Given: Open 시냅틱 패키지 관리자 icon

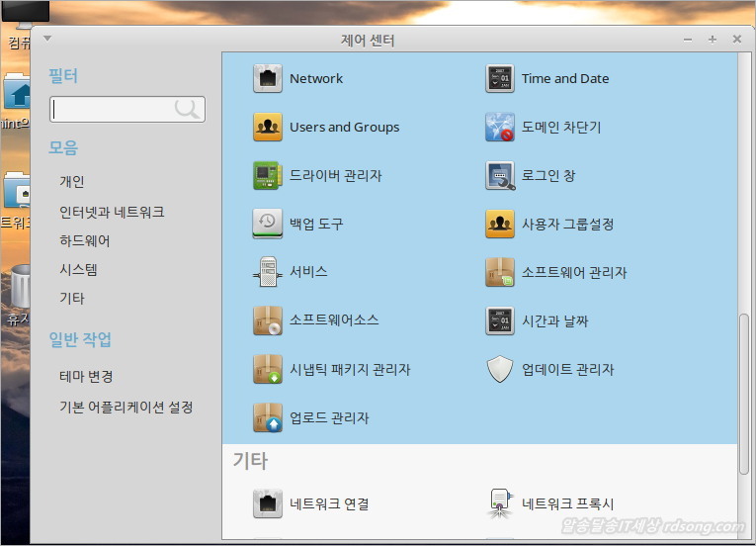Looking at the screenshot, I should tap(268, 370).
